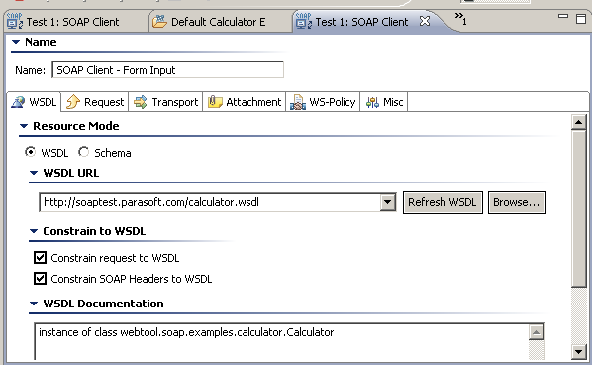Open the WSDL URL dropdown arrow
Screen dimensions: 592x365
(x=387, y=202)
